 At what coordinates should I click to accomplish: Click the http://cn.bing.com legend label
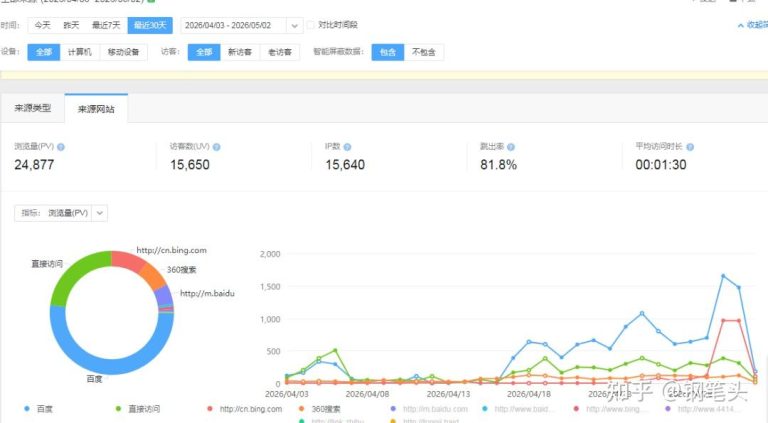[x=251, y=409]
